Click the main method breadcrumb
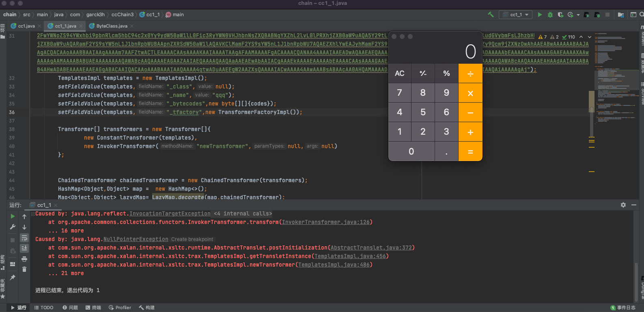The image size is (644, 312). click(174, 15)
